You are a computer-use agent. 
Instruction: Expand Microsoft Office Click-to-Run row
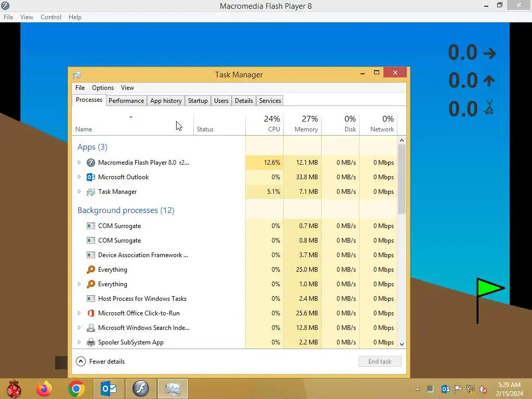click(79, 313)
